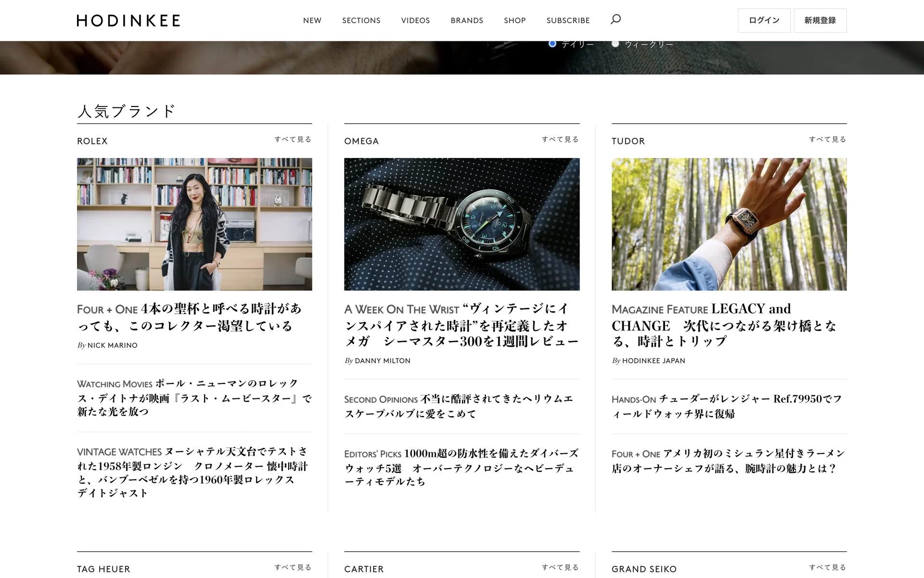This screenshot has height=578, width=924.
Task: Go to the VIDEOS nav item
Action: click(x=415, y=21)
